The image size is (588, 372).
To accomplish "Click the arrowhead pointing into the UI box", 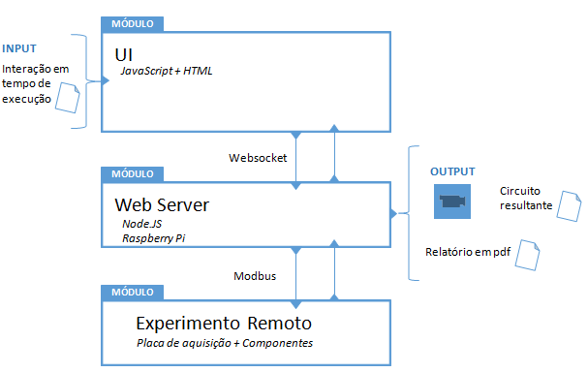I will (106, 80).
